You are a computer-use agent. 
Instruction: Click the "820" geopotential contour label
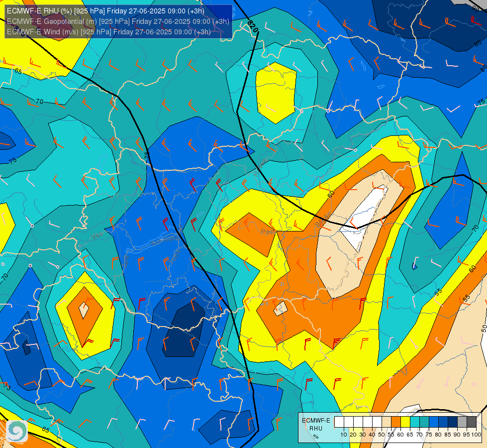(253, 26)
